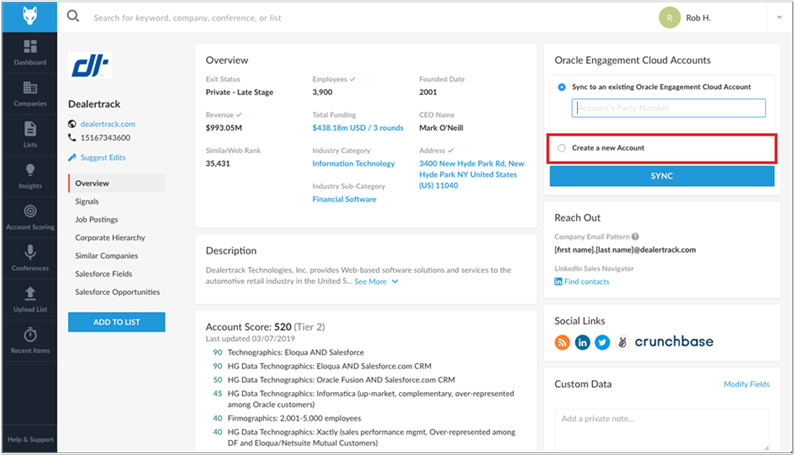The image size is (795, 455).
Task: Click the Twitter social link icon
Action: (x=602, y=342)
